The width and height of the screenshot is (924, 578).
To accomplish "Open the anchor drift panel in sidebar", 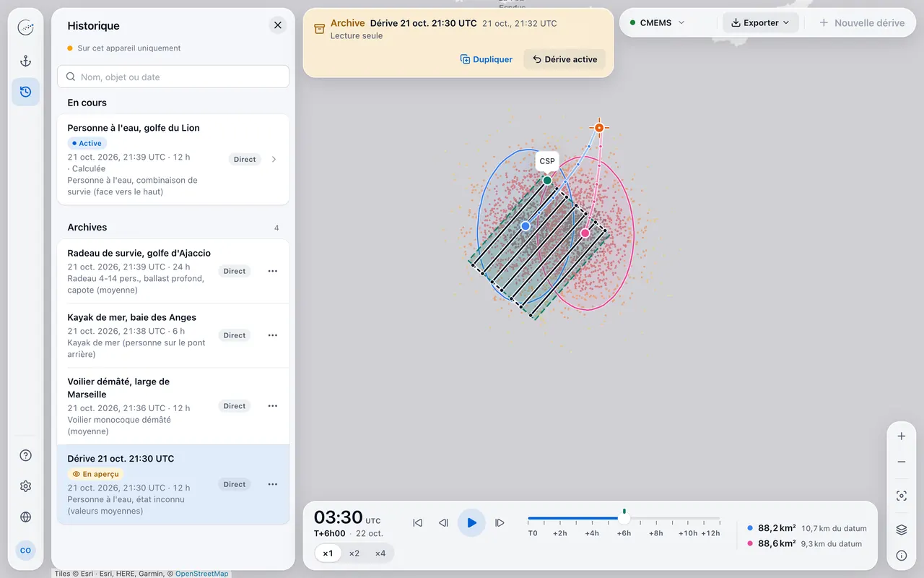I will (x=25, y=61).
